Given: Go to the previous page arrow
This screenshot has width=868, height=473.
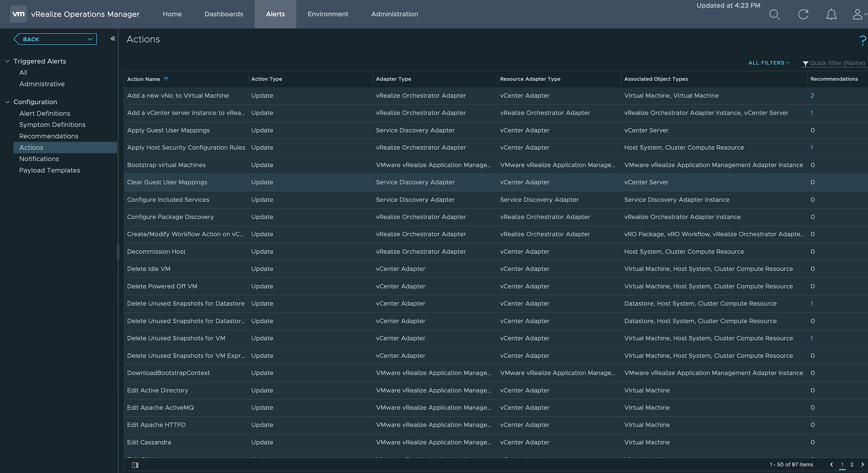Looking at the screenshot, I should [831, 464].
